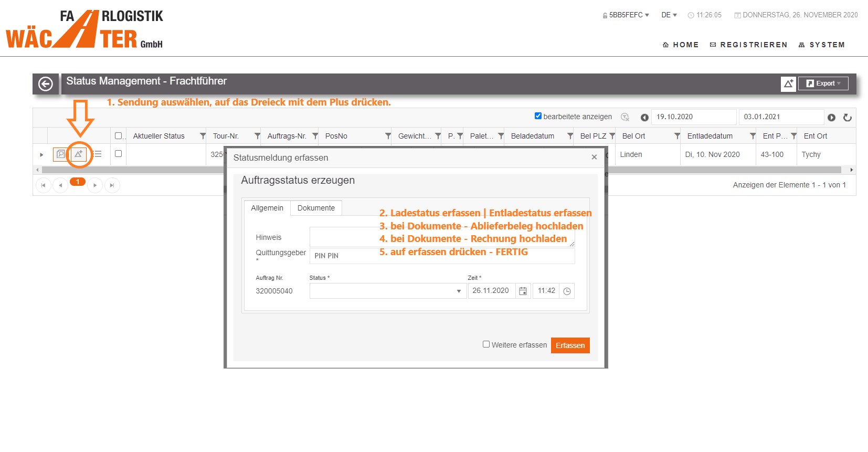Open the clock time picker next to 11:42
Screen dimensions: 868x452
(x=567, y=291)
